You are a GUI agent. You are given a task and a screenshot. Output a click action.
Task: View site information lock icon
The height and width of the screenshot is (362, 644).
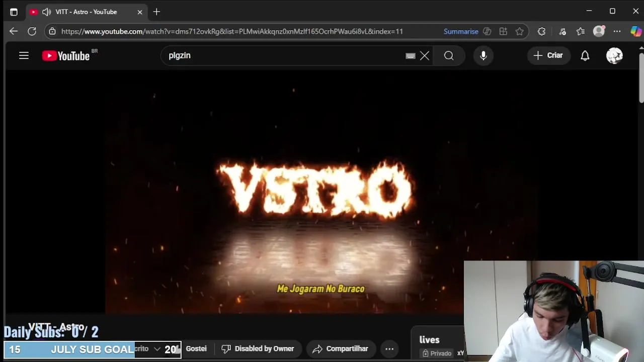point(52,31)
